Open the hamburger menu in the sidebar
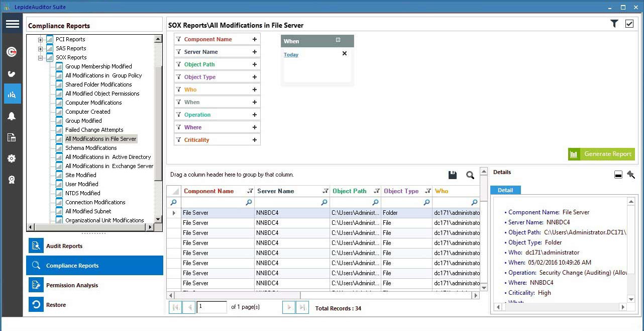The height and width of the screenshot is (331, 644). click(x=12, y=24)
